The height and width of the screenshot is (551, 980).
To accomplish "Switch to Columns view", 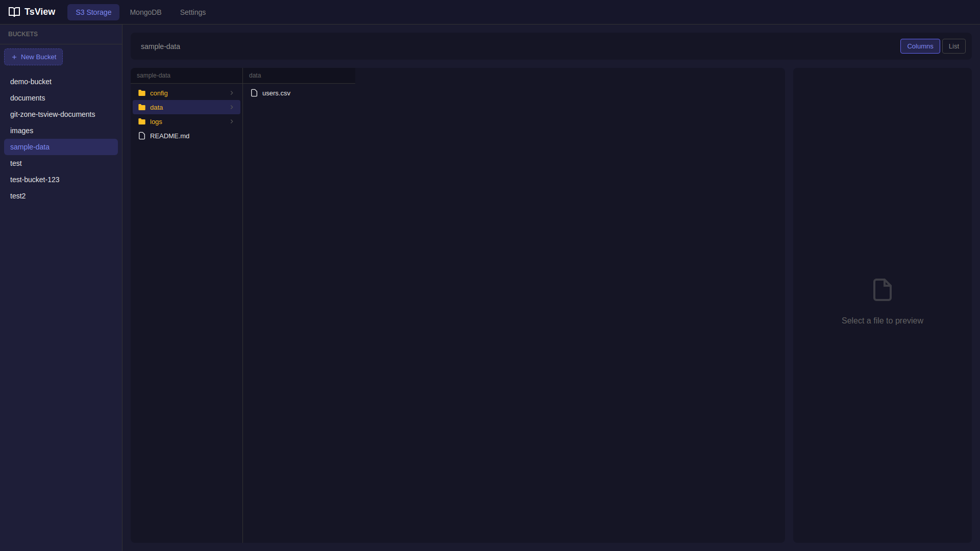I will coord(920,46).
